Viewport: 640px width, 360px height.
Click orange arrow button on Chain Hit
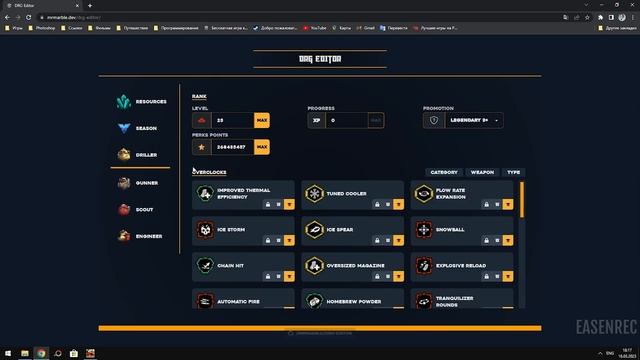(x=289, y=276)
